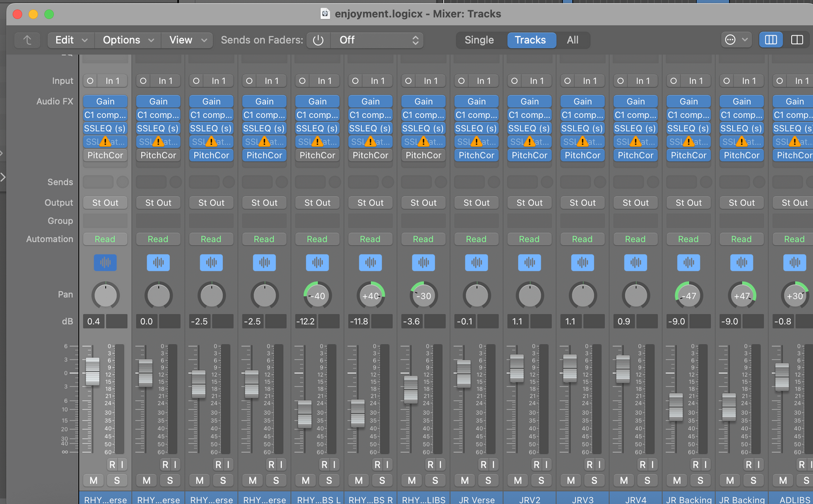Open the Gain plug-in on RHY...LIBS strip
This screenshot has height=504, width=813.
coord(423,101)
